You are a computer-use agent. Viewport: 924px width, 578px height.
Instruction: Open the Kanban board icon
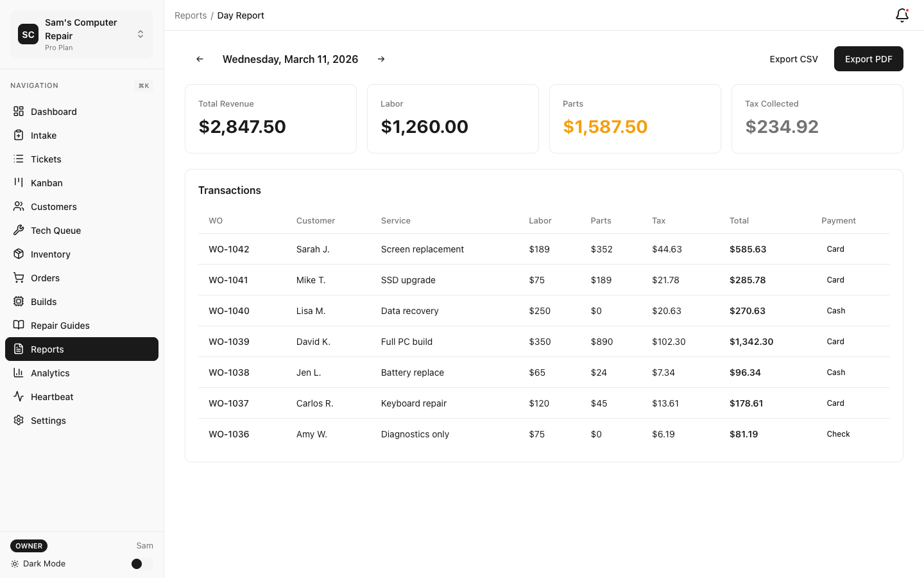[17, 182]
